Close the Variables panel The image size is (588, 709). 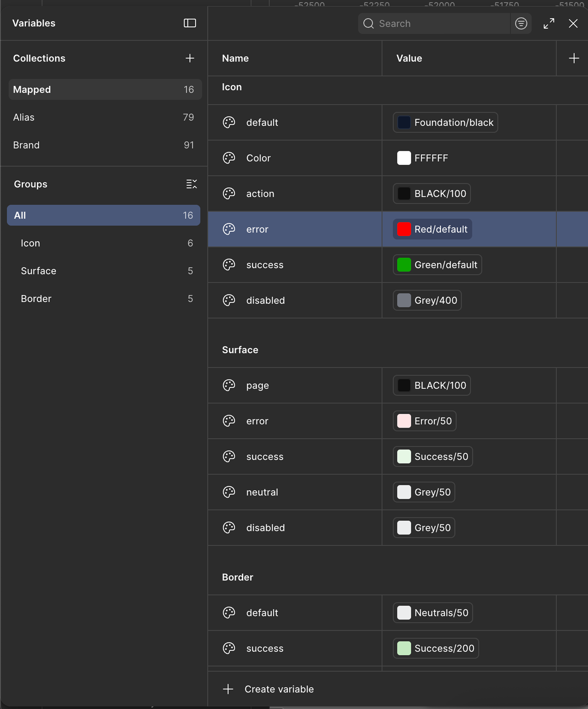click(x=573, y=23)
